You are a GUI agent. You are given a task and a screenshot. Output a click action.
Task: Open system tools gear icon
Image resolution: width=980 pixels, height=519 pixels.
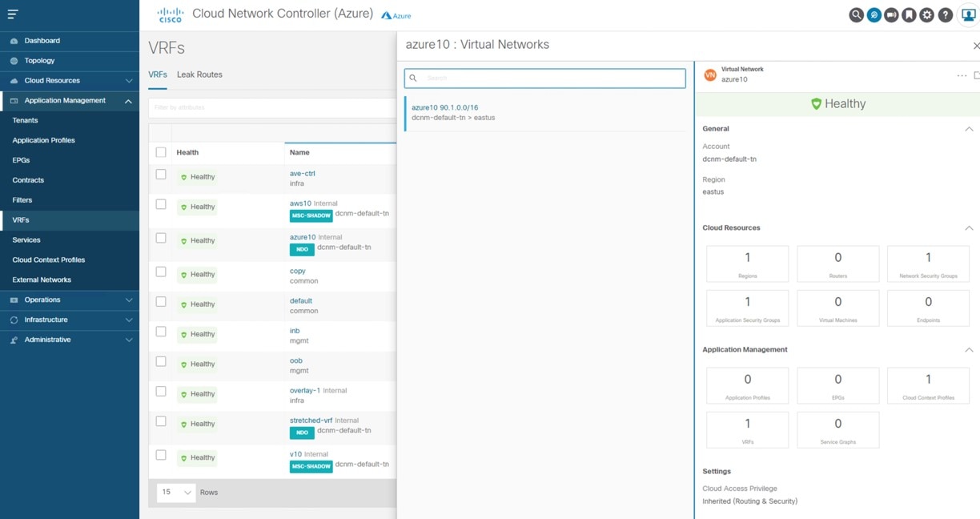tap(927, 15)
